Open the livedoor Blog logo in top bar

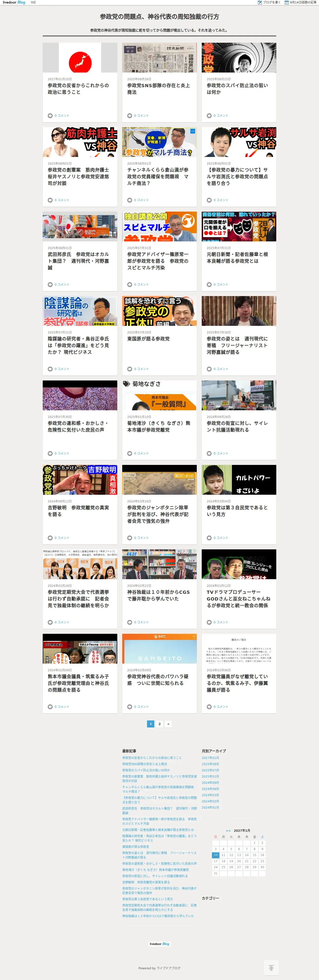[14, 2]
